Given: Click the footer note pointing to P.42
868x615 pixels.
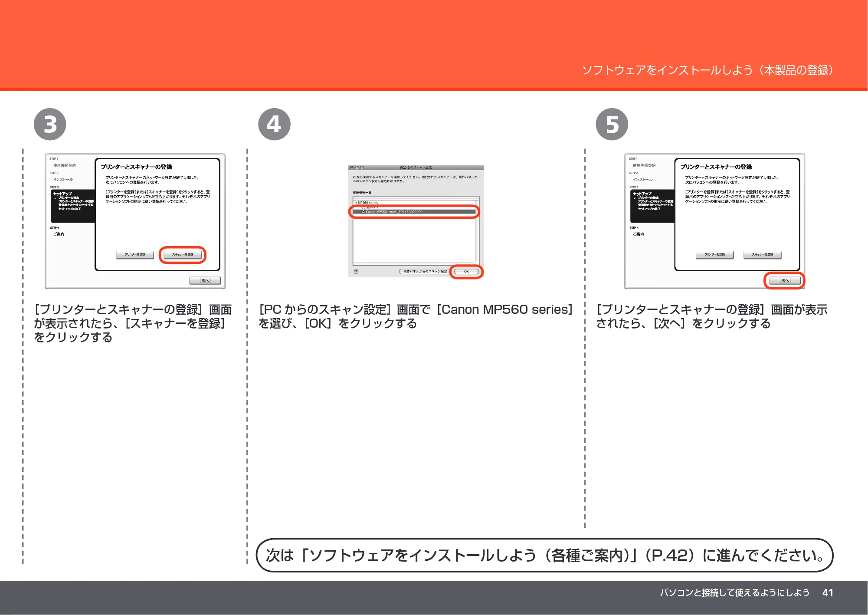Looking at the screenshot, I should click(544, 556).
